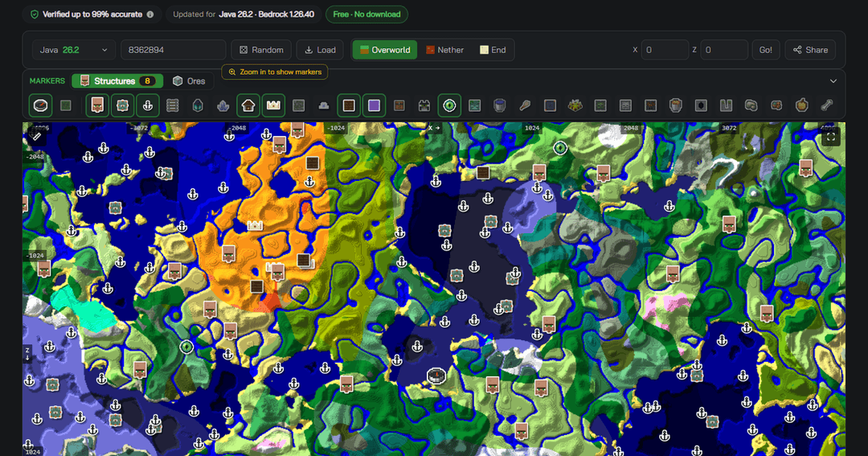Enable the teal creature face block filter
868x456 pixels.
coord(474,105)
